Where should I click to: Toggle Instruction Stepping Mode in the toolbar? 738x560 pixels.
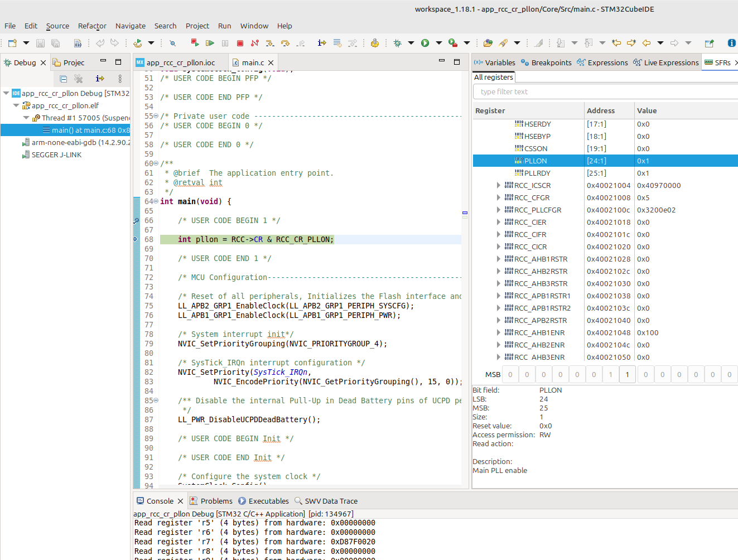click(x=321, y=42)
